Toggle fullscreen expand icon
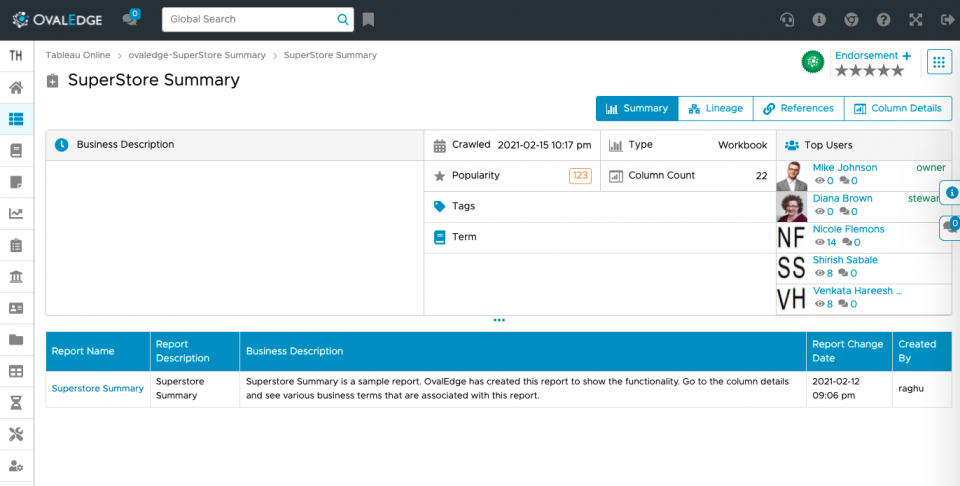 (915, 20)
